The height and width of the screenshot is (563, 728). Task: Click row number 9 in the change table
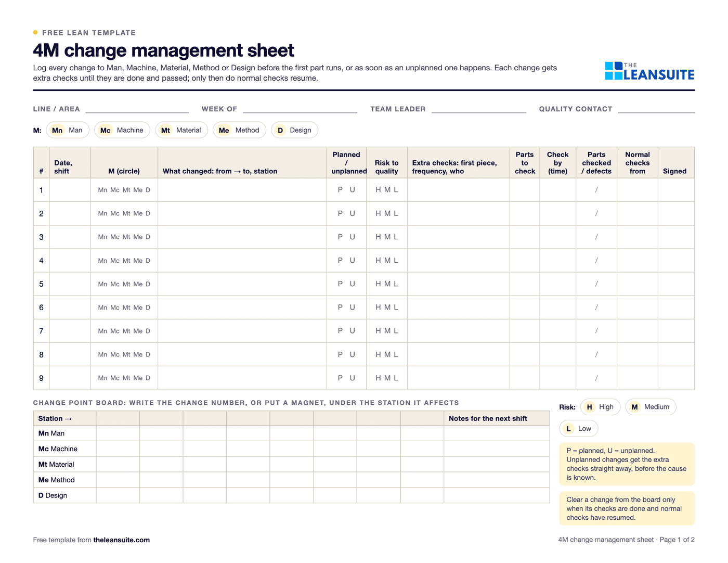click(42, 378)
